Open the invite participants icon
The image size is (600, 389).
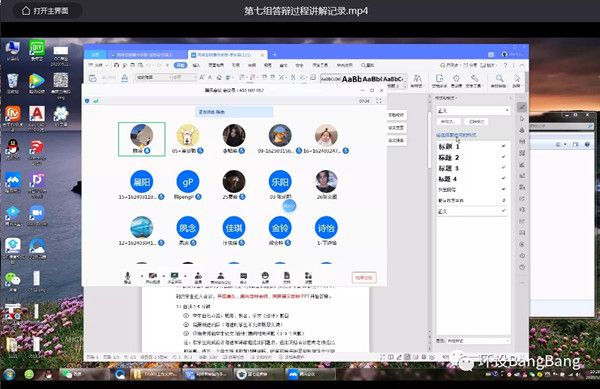(198, 278)
